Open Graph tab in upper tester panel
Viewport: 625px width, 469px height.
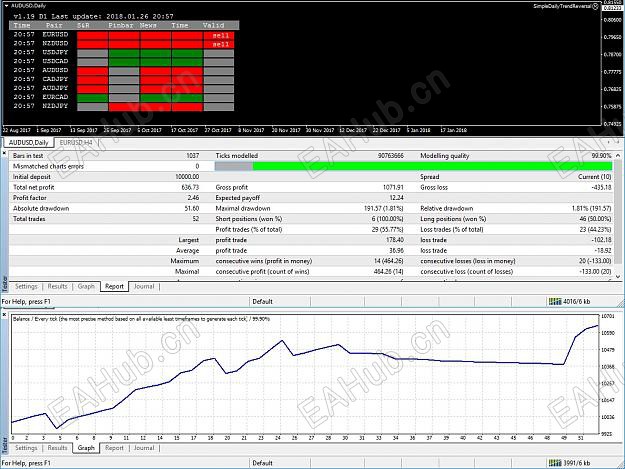pyautogui.click(x=86, y=286)
